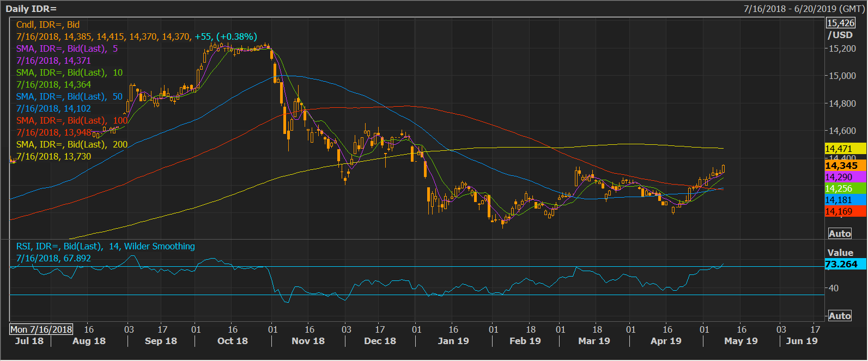Select the SMA 200 legend entry
The height and width of the screenshot is (361, 868).
pos(72,144)
